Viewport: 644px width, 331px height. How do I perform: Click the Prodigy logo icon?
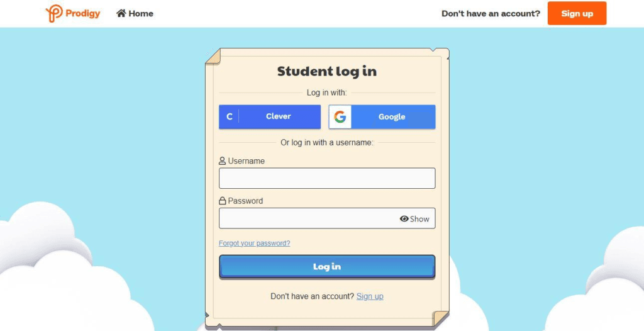pyautogui.click(x=54, y=13)
